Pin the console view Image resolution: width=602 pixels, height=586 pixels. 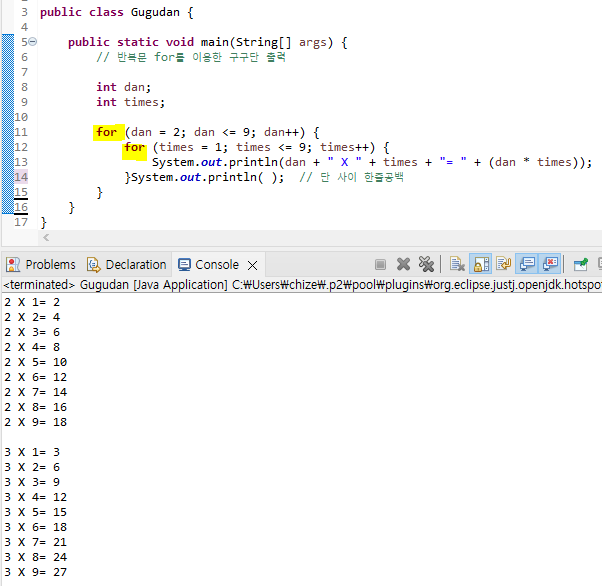click(x=580, y=265)
